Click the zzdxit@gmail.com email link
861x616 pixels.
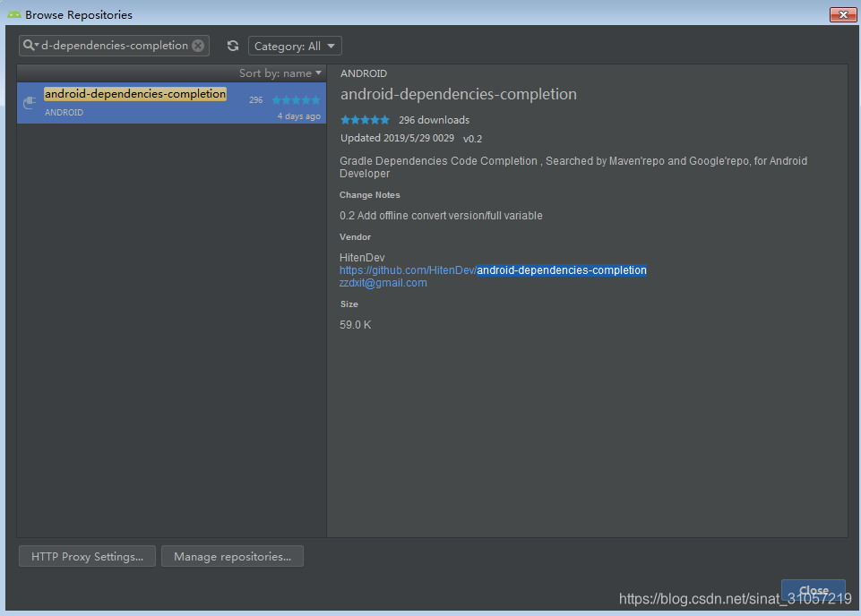[383, 283]
